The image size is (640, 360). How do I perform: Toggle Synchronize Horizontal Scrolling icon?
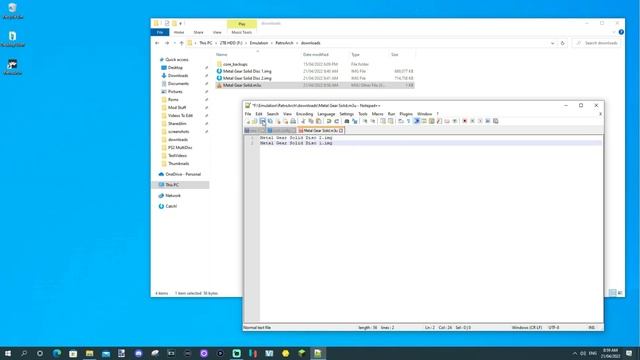click(391, 121)
